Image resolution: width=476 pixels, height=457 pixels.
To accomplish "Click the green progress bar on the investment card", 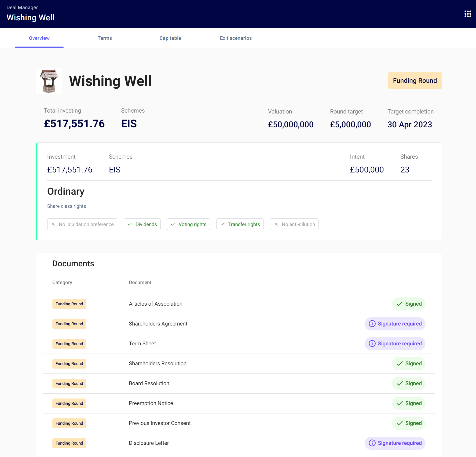I will pos(37,191).
